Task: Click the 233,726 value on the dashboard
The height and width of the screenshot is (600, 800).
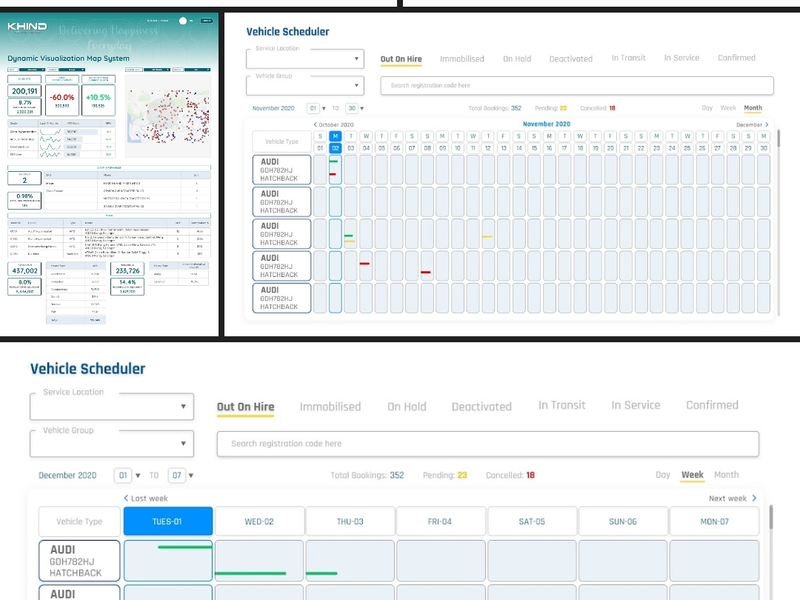Action: pyautogui.click(x=127, y=270)
